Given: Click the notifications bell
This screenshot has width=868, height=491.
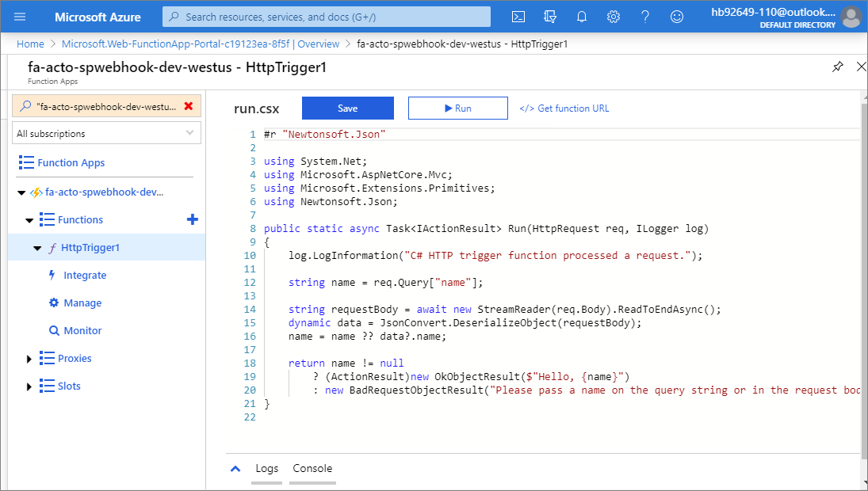Looking at the screenshot, I should pos(582,16).
